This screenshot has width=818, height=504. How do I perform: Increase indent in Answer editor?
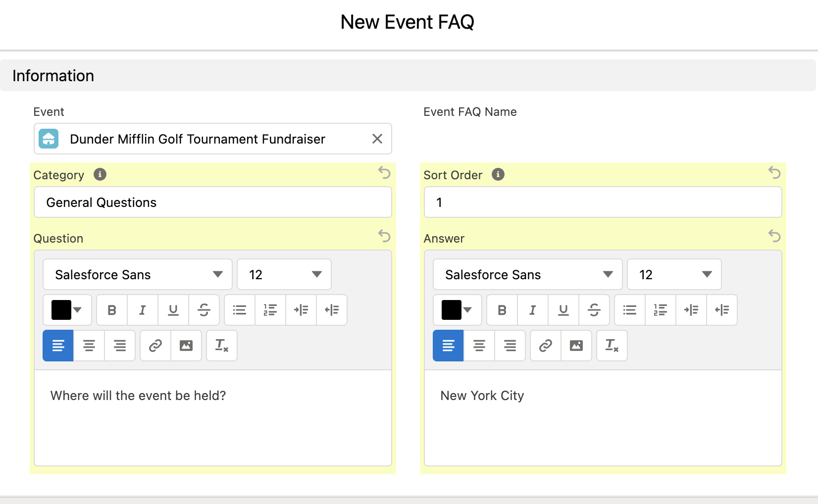pyautogui.click(x=691, y=310)
